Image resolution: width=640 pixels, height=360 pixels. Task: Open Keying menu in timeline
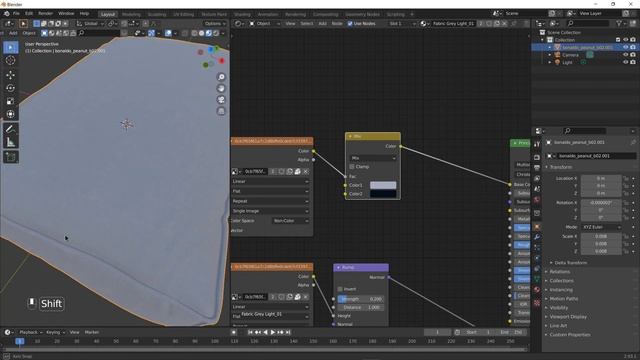pos(55,332)
